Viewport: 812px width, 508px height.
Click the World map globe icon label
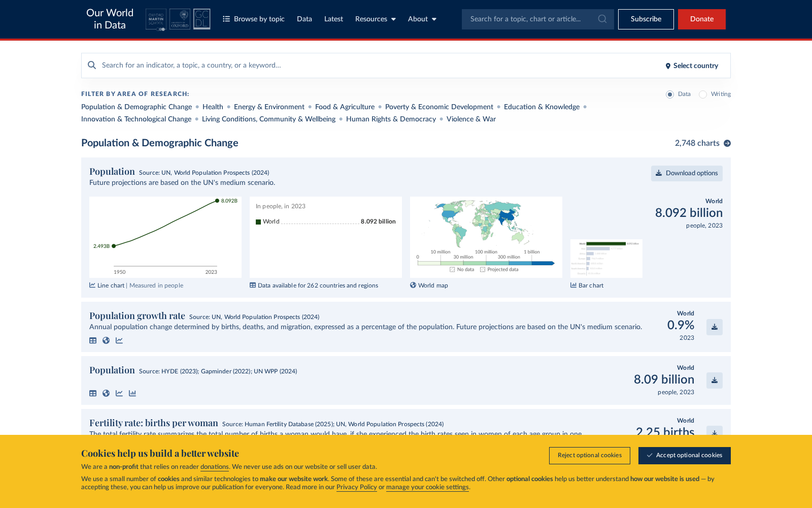pos(413,285)
